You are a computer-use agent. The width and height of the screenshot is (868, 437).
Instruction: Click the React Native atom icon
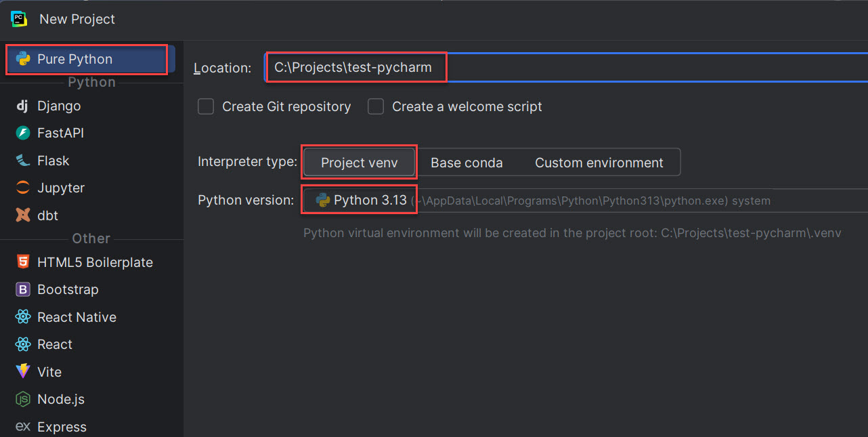coord(23,317)
